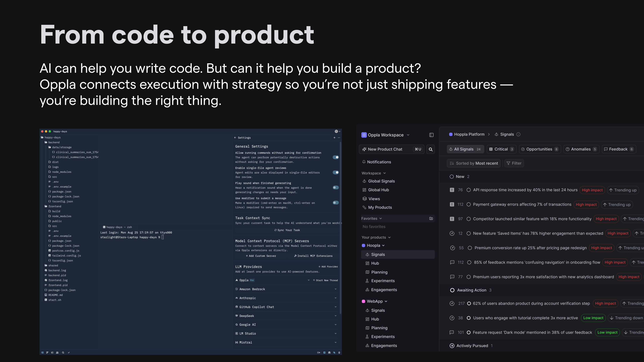Click the search icon in editor status bar
Screen dimensions: 644x362
(x=63, y=352)
